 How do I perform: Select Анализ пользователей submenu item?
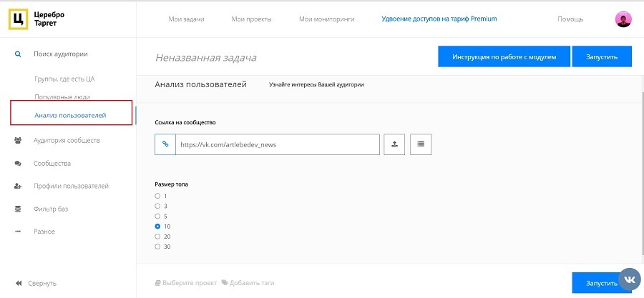[x=70, y=115]
